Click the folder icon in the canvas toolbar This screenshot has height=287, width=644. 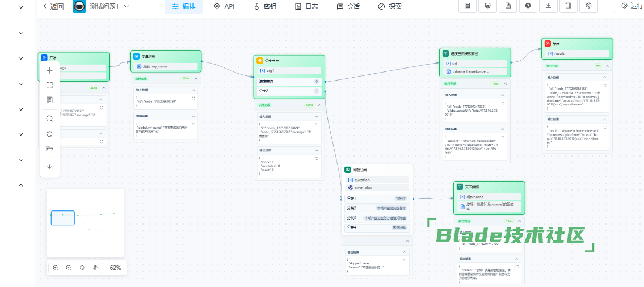49,149
